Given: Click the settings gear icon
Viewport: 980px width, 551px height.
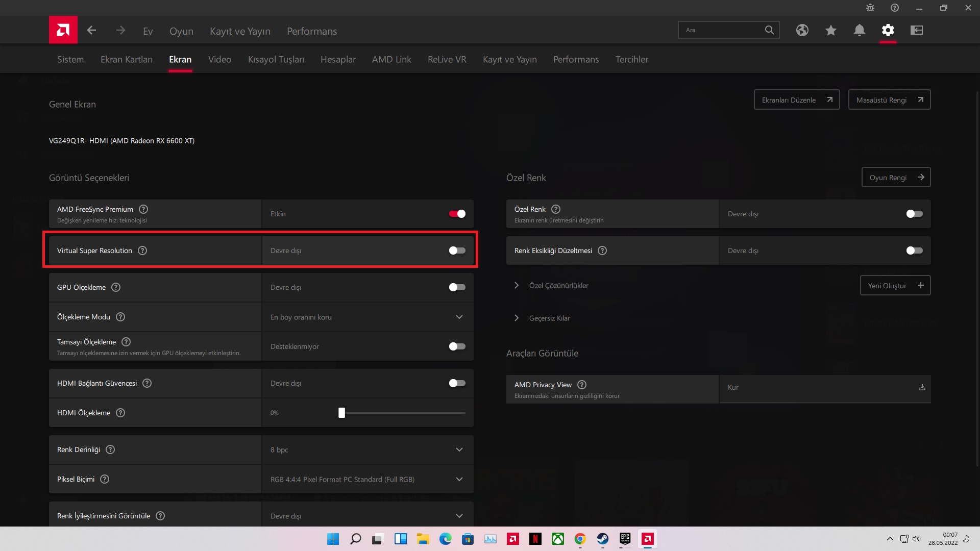Looking at the screenshot, I should 888,31.
